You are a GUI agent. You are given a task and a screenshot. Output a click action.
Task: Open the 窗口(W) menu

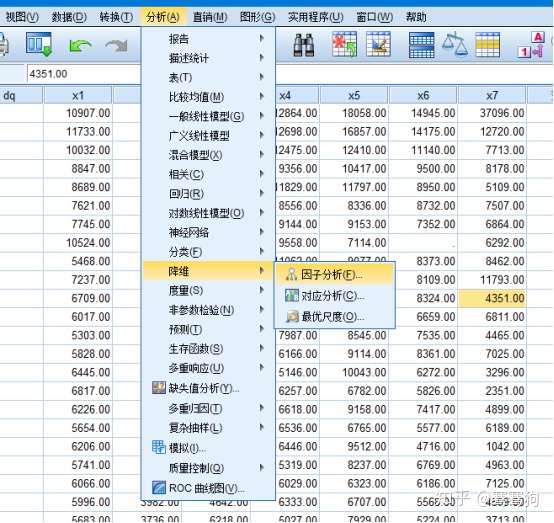[375, 17]
